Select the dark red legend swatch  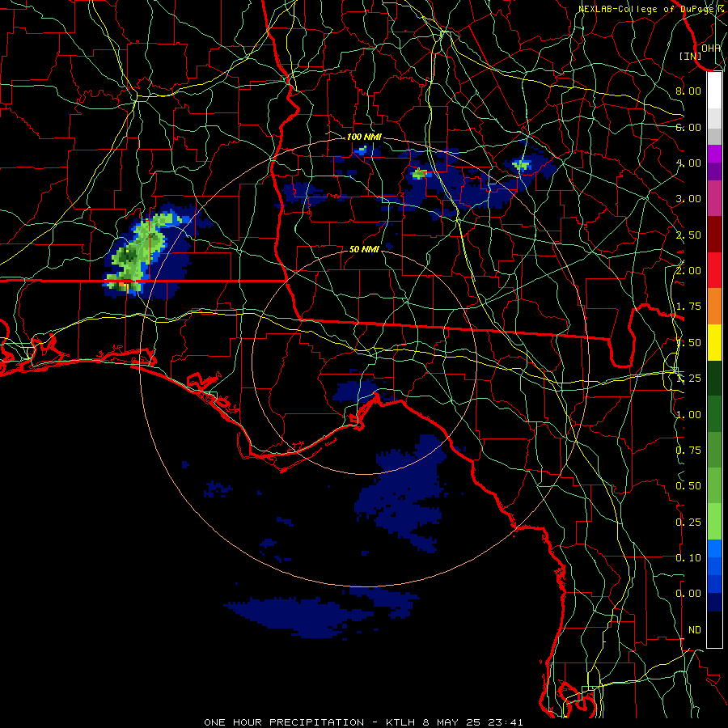pyautogui.click(x=714, y=235)
